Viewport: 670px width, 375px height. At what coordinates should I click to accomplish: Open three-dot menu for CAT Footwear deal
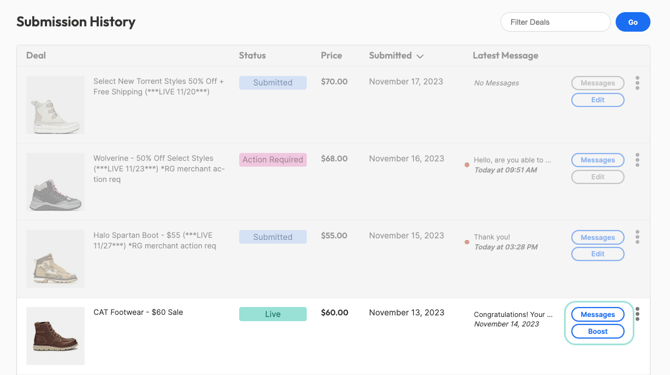pyautogui.click(x=637, y=314)
